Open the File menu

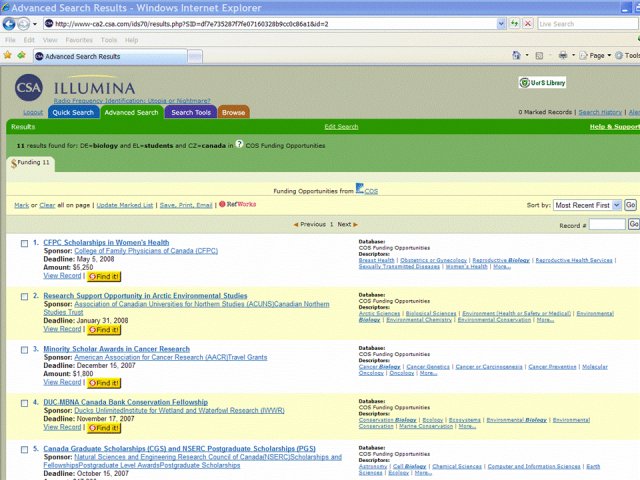10,40
